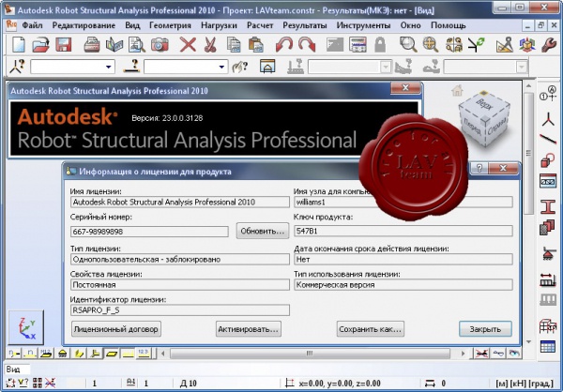Click the license identifier field RSAPRO_F_S
This screenshot has width=563, height=392.
coord(180,310)
